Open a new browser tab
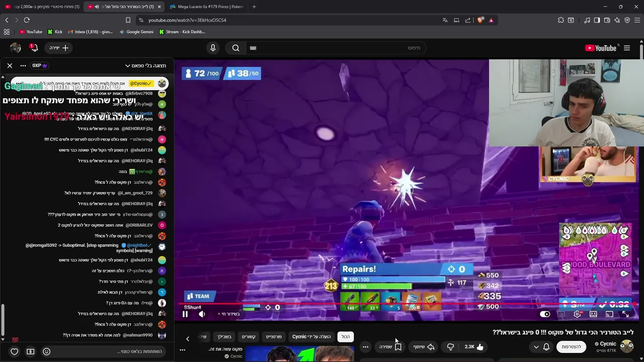Viewport: 644px width, 362px height. pyautogui.click(x=254, y=7)
